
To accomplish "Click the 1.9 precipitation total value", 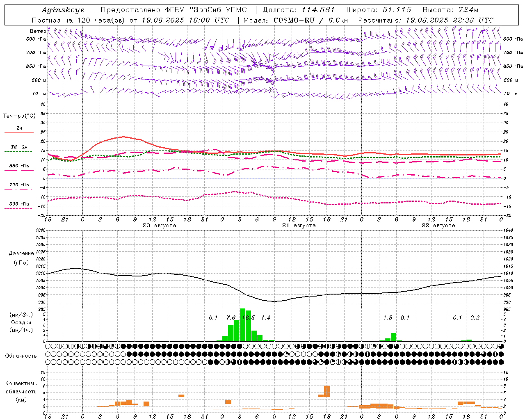I will coord(388,318).
